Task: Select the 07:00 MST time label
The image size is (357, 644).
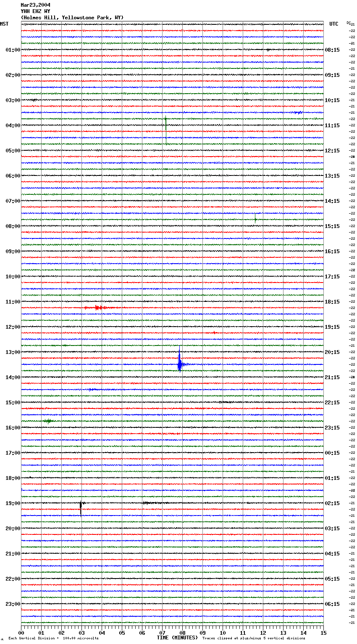Action: click(x=13, y=201)
